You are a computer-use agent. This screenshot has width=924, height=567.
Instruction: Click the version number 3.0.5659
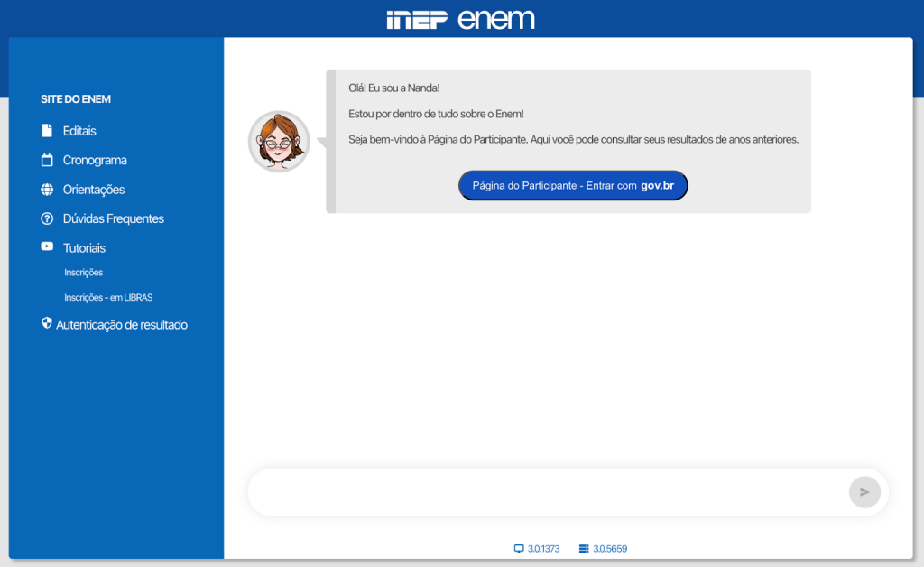[610, 548]
